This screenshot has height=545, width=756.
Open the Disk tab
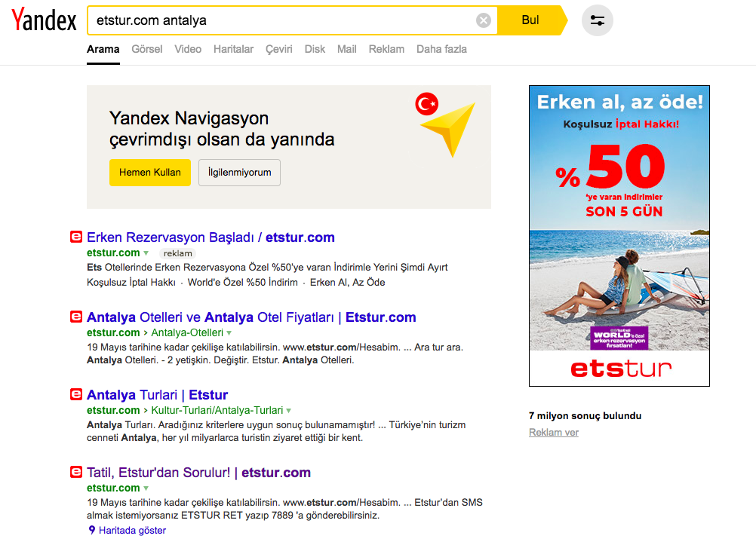(x=315, y=49)
